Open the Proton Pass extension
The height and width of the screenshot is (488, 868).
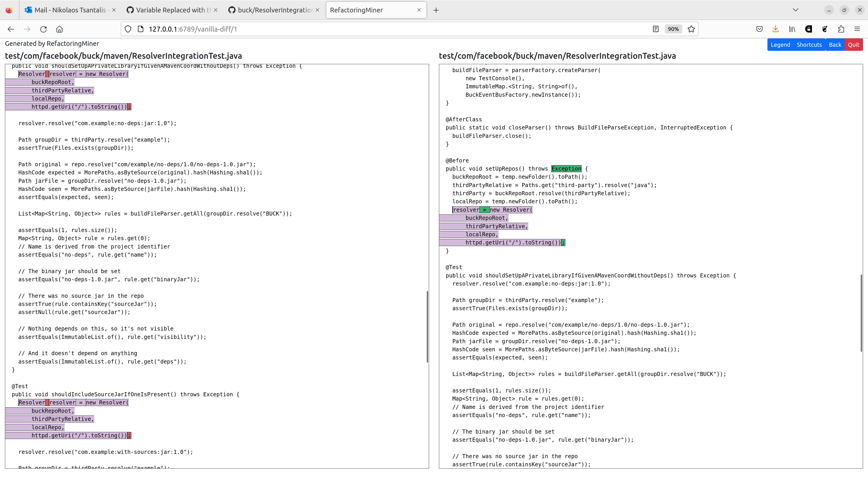tap(808, 29)
